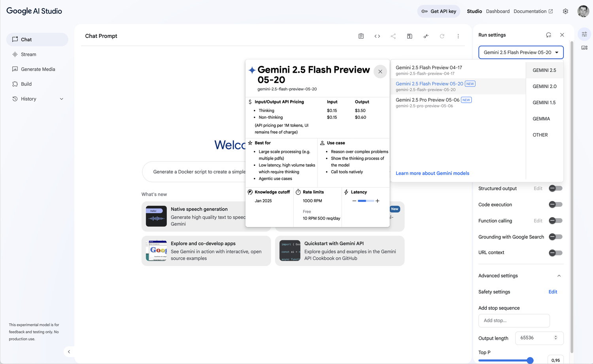
Task: Open the model selector dropdown in Run settings
Action: click(x=521, y=53)
